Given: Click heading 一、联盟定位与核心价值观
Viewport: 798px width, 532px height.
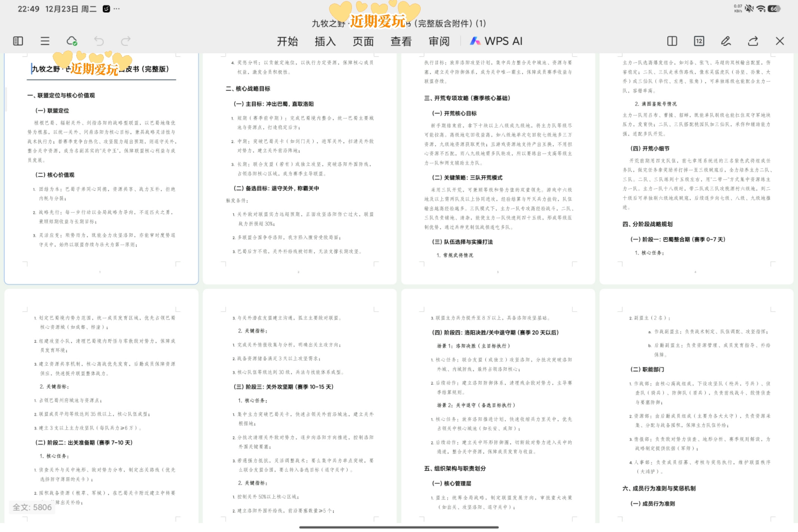Looking at the screenshot, I should 61,95.
